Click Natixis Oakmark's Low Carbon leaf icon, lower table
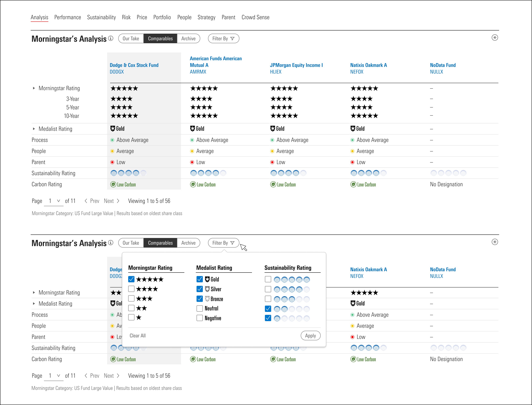The height and width of the screenshot is (405, 532). (353, 359)
